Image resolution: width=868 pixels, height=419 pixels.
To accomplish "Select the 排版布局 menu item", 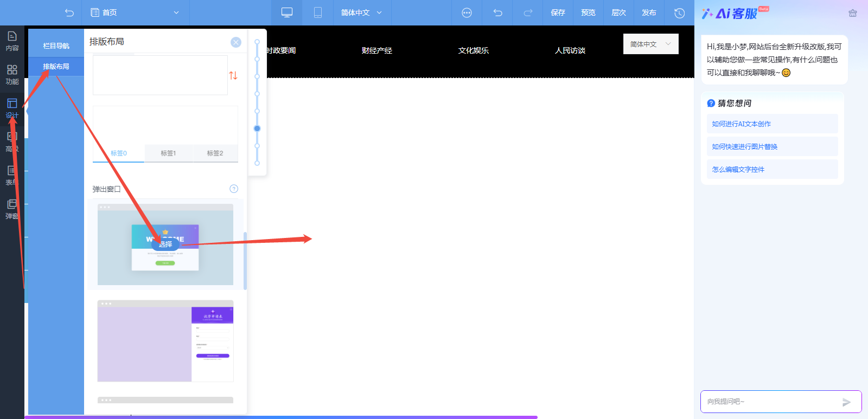I will point(56,67).
